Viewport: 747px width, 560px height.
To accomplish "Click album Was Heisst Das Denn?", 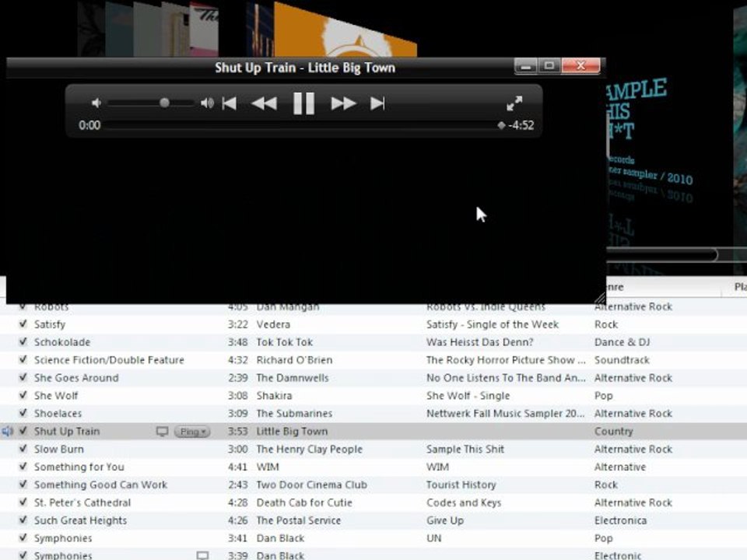I will click(480, 342).
